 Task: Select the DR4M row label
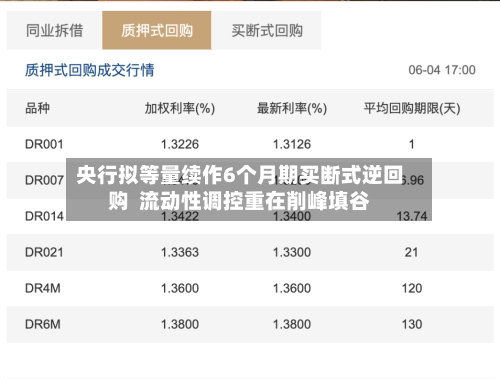tap(43, 288)
